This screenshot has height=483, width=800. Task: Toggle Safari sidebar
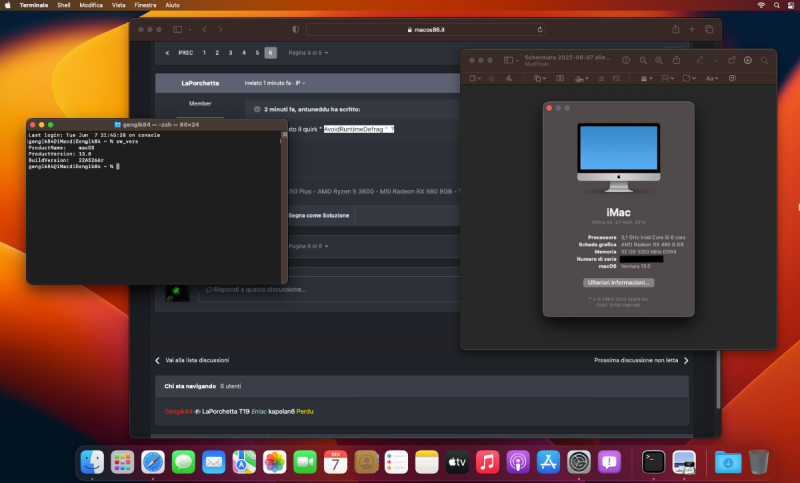click(x=177, y=30)
